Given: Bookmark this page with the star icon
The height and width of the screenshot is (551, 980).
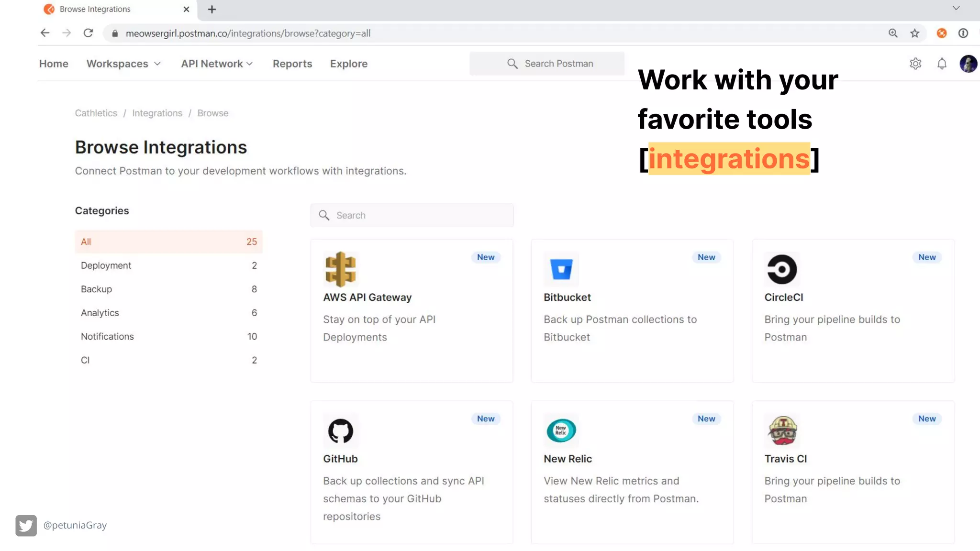Looking at the screenshot, I should (x=915, y=33).
